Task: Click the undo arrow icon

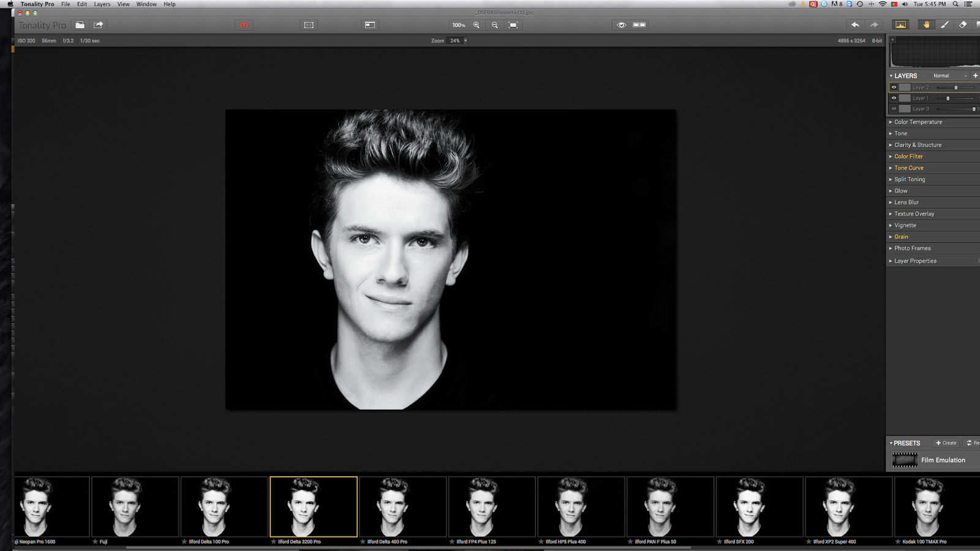Action: (855, 25)
